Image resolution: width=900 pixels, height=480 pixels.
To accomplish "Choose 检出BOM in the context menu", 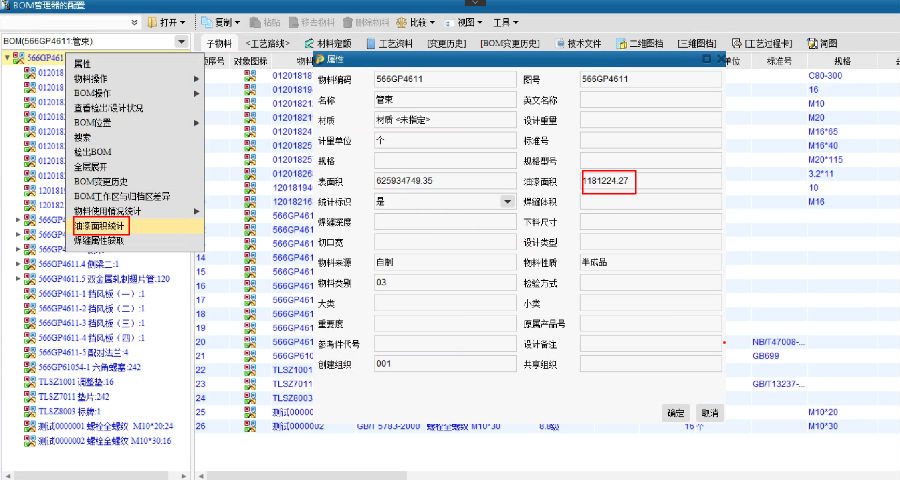I will tap(92, 152).
